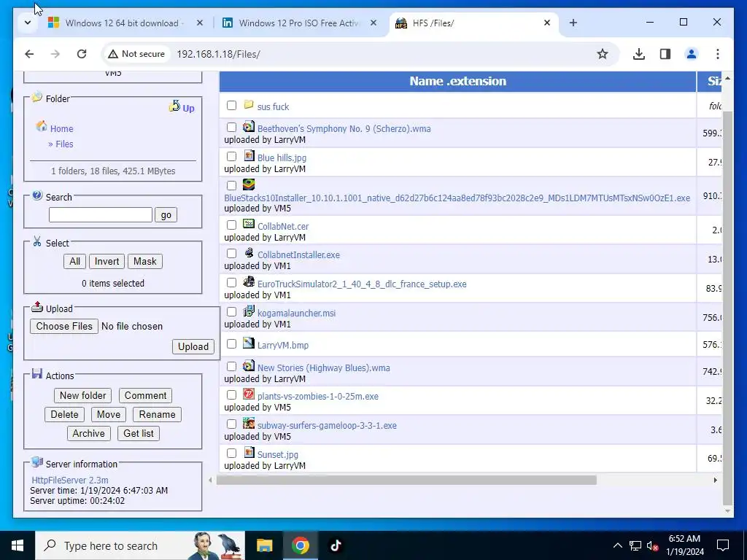Screen dimensions: 747x560
Task: Open the Files breadcrumb link
Action: (64, 144)
